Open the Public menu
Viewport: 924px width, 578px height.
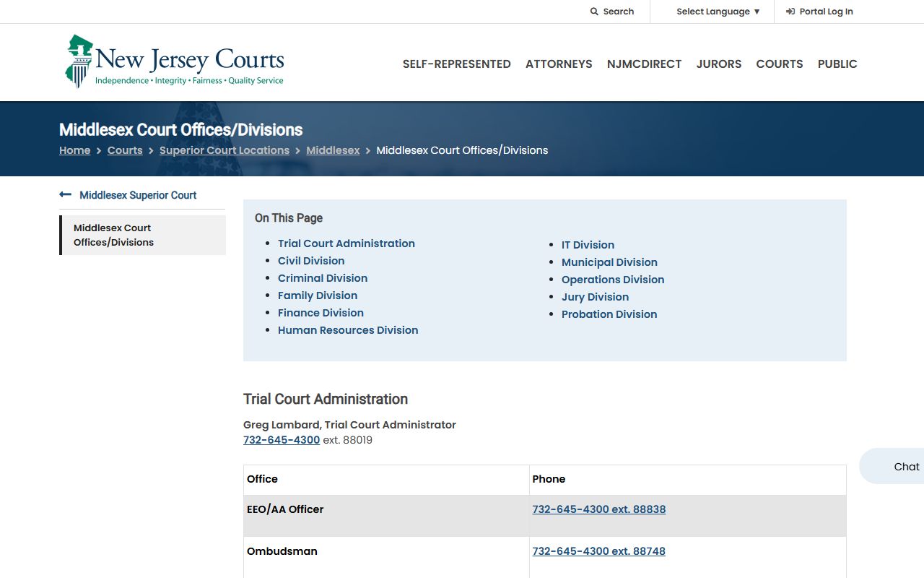pyautogui.click(x=837, y=64)
